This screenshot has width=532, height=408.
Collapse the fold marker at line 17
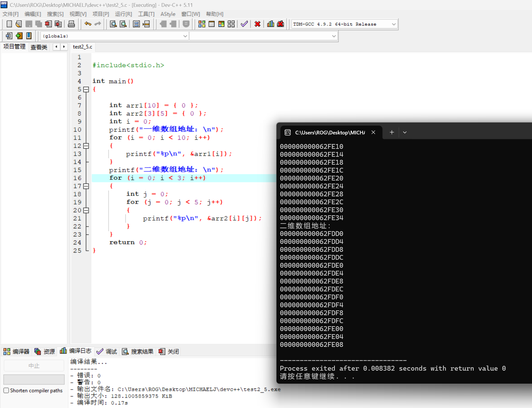86,186
